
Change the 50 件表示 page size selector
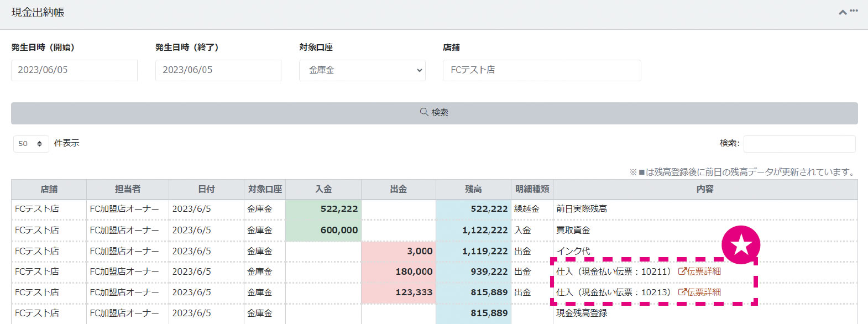click(x=31, y=144)
